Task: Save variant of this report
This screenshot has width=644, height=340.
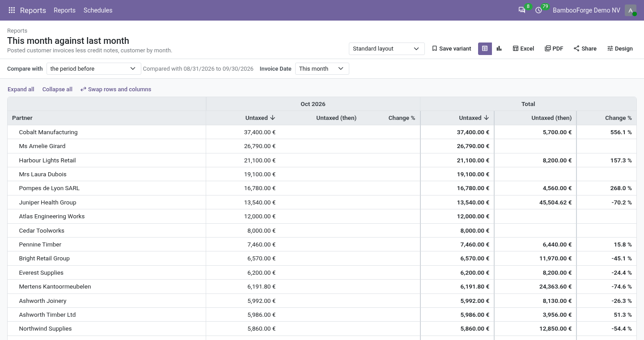Action: click(x=451, y=49)
